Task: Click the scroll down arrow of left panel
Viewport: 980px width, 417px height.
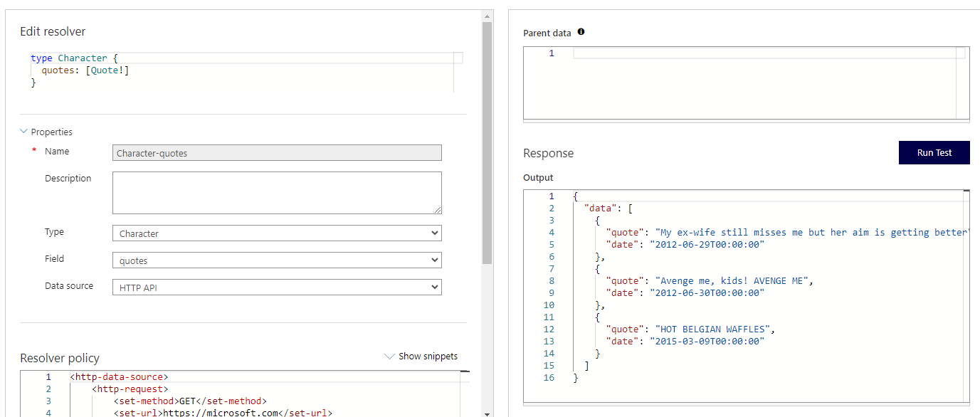Action: [x=487, y=413]
